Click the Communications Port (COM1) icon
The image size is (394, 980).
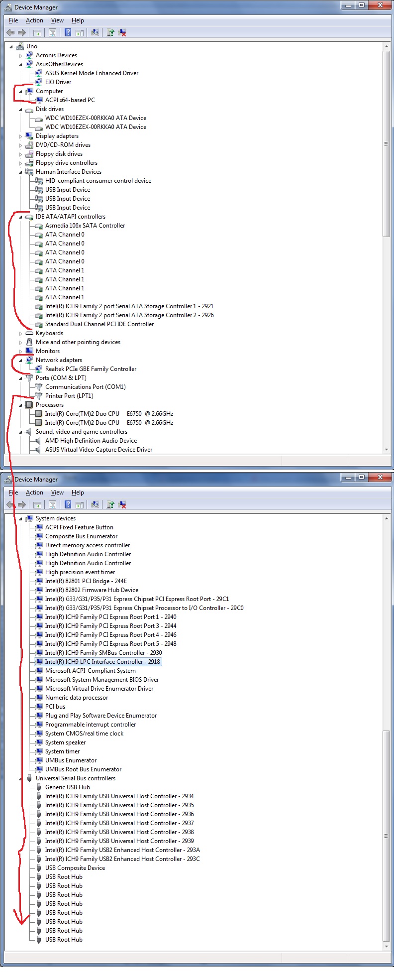(39, 387)
